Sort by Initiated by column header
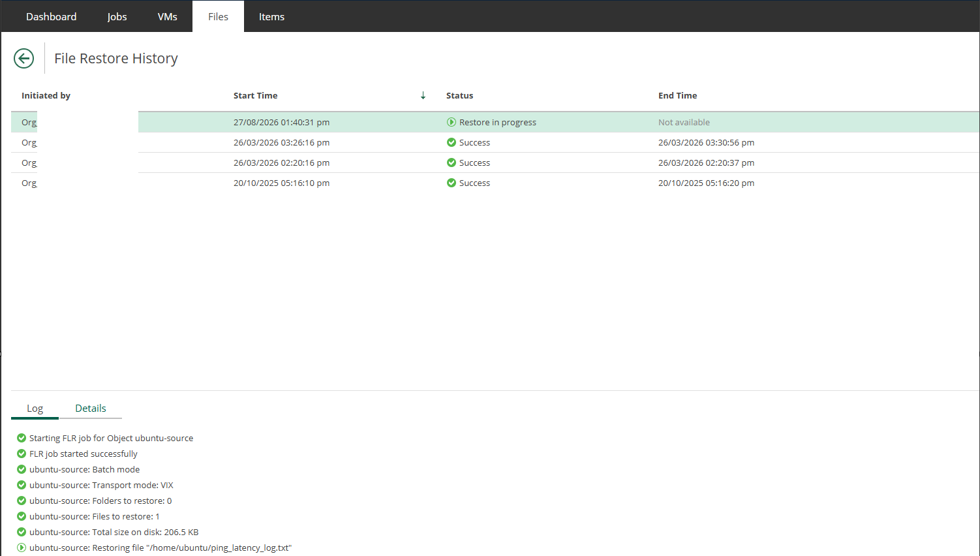The height and width of the screenshot is (556, 980). (46, 95)
